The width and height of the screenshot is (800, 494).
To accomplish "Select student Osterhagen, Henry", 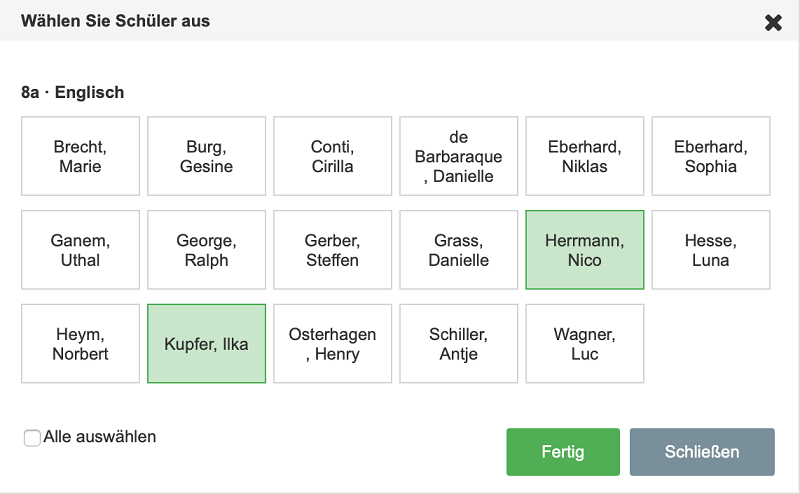I will click(x=332, y=344).
